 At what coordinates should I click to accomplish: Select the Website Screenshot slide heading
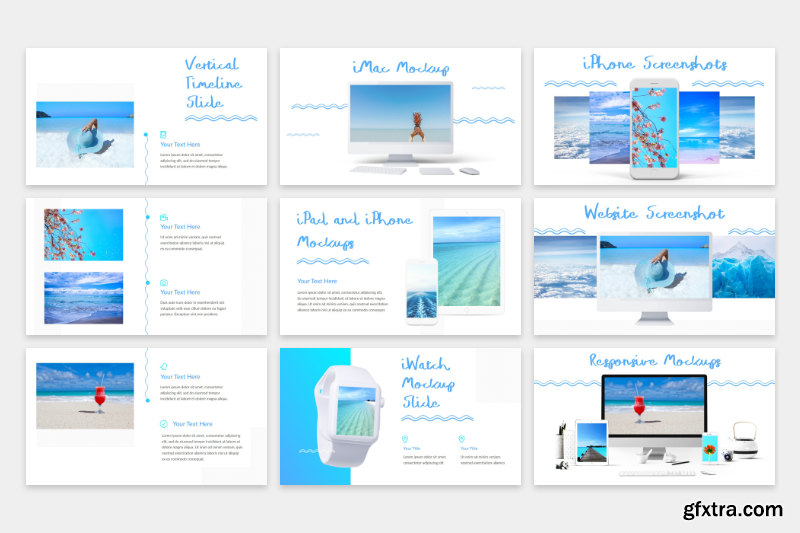[x=654, y=213]
